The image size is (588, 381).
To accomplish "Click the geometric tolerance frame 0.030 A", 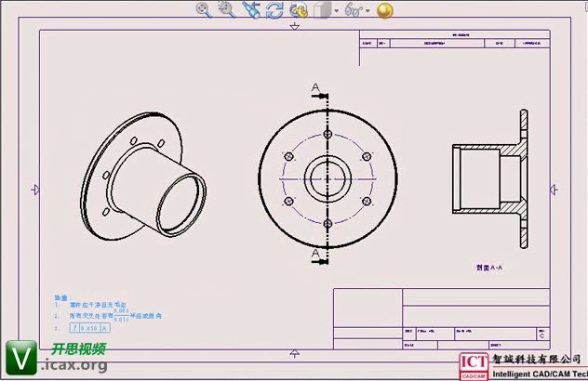I will click(89, 328).
